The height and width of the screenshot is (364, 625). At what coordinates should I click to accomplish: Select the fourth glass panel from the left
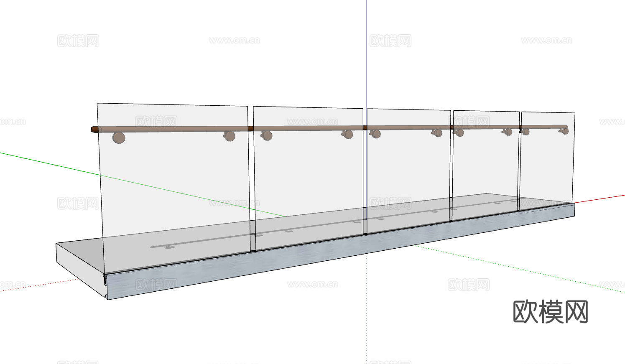(x=486, y=165)
